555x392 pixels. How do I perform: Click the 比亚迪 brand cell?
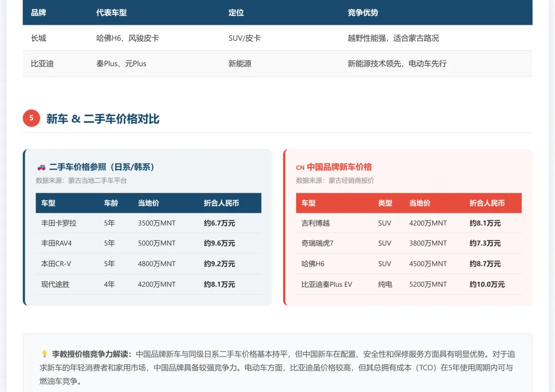(42, 64)
